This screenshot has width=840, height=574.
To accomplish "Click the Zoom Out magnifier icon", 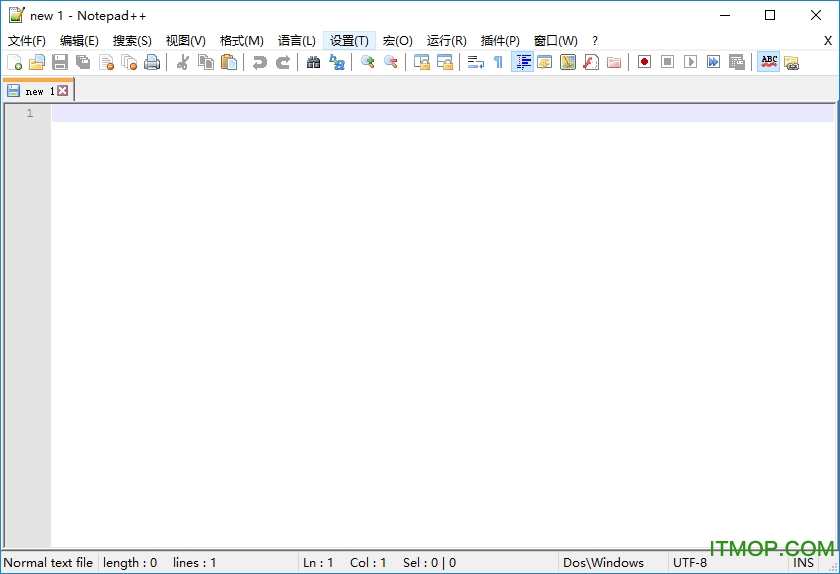I will [x=391, y=62].
